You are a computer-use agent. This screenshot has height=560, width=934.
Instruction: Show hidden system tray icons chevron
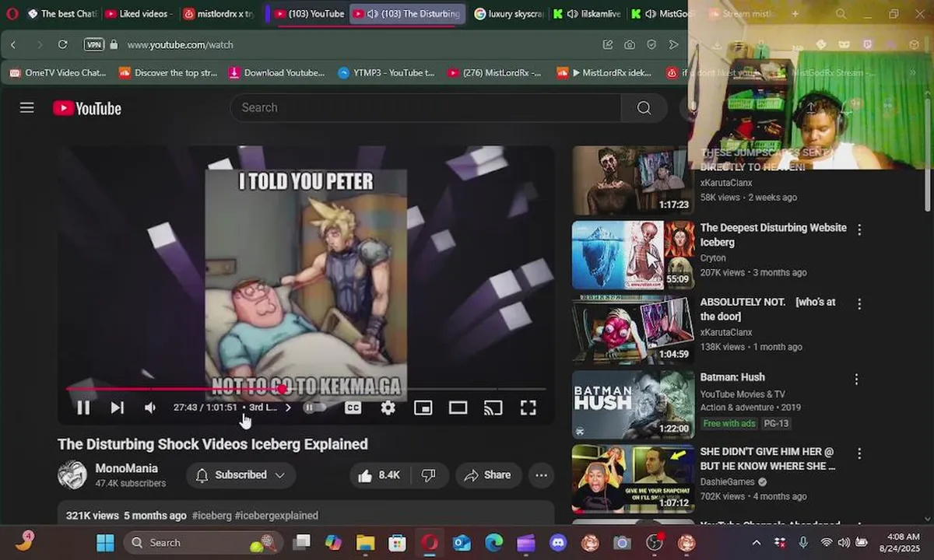pyautogui.click(x=757, y=542)
